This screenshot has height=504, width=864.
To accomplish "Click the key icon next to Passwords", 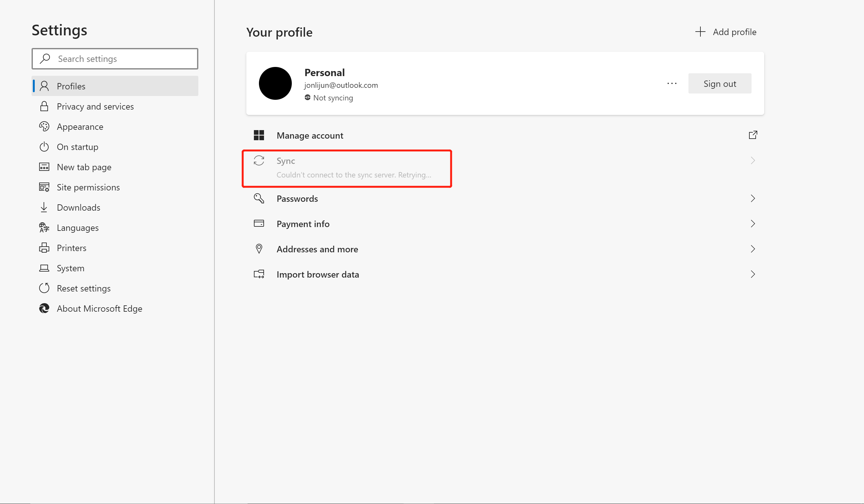I will point(259,199).
